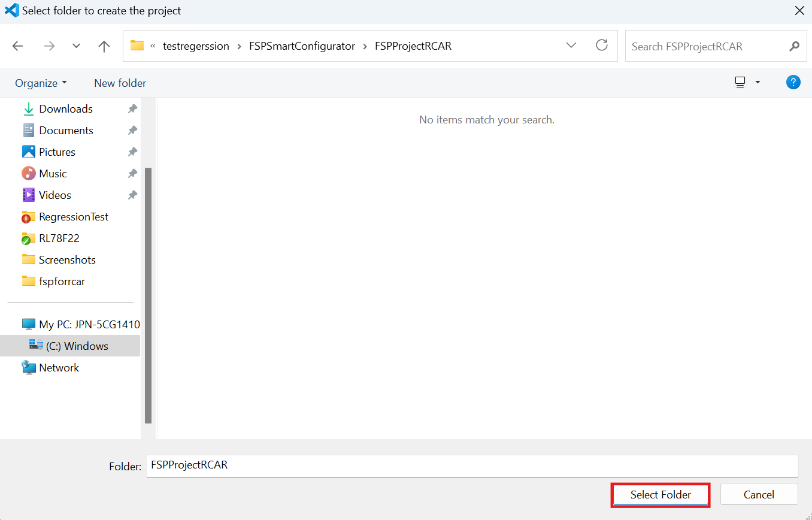This screenshot has width=812, height=520.
Task: Open the Help question mark icon
Action: click(793, 83)
